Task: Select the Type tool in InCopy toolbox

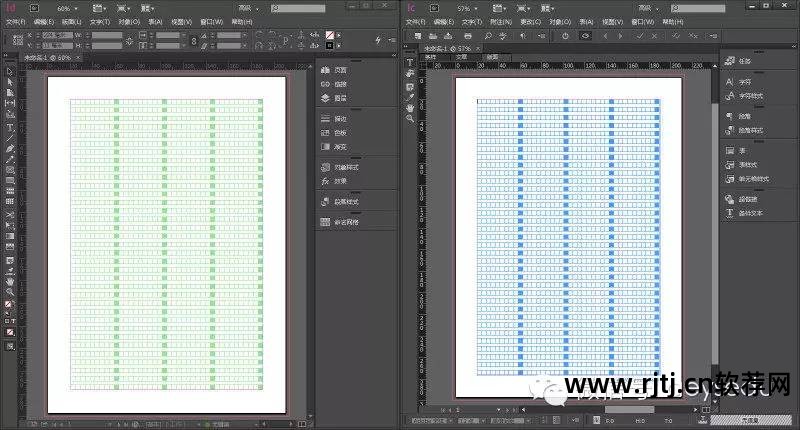Action: click(410, 62)
